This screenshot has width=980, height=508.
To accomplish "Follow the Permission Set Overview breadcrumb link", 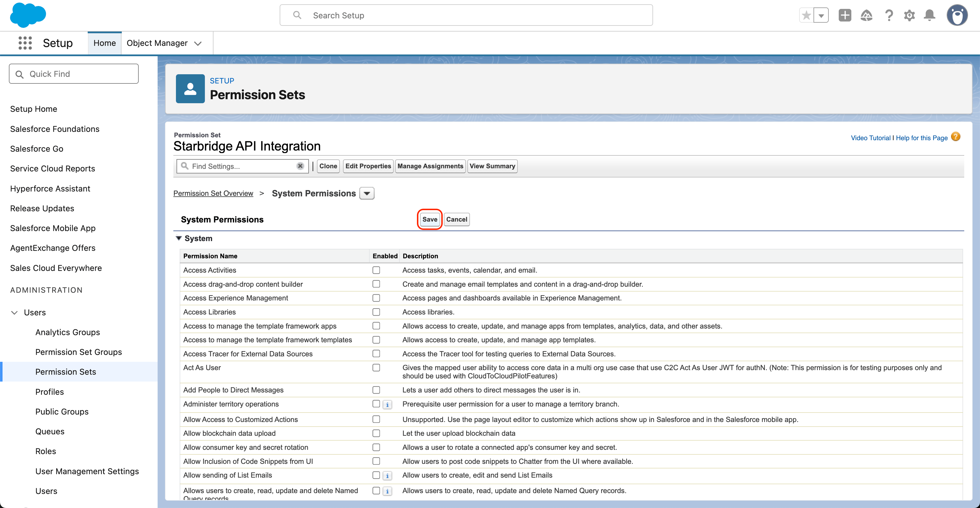I will tap(213, 193).
